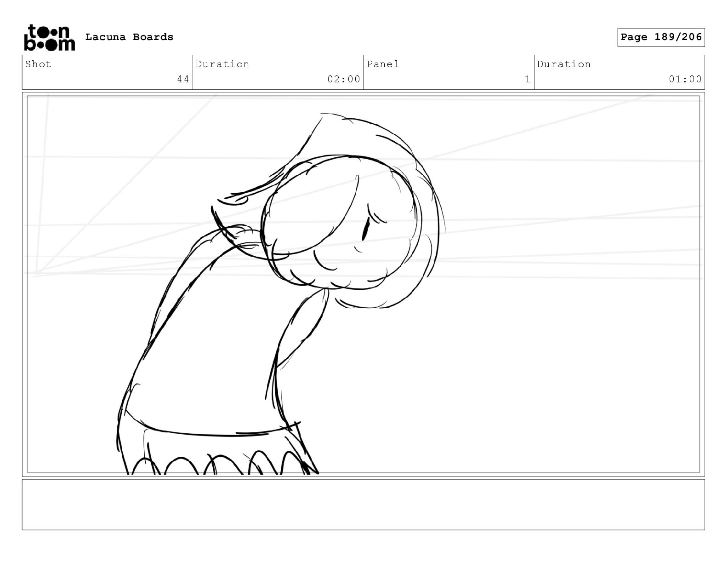Click the 'Panel' header label
The height and width of the screenshot is (563, 728).
(x=383, y=64)
